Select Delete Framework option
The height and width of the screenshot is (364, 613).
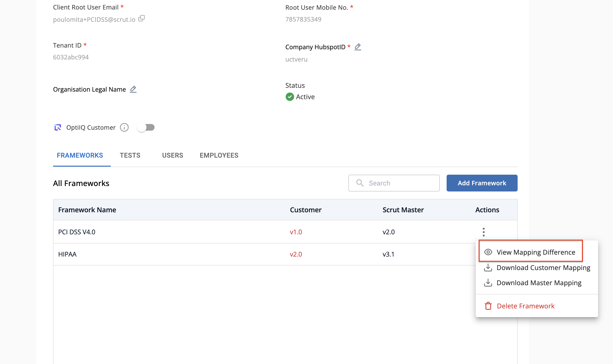537,306
